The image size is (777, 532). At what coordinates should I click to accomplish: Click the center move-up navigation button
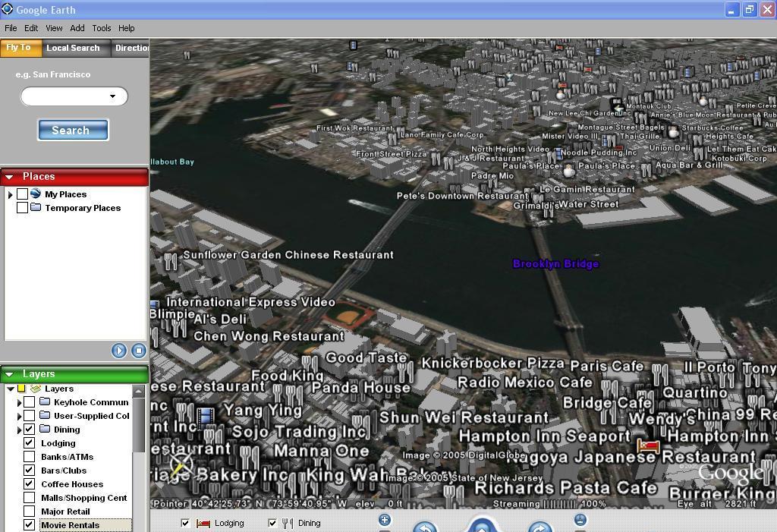pos(482,526)
